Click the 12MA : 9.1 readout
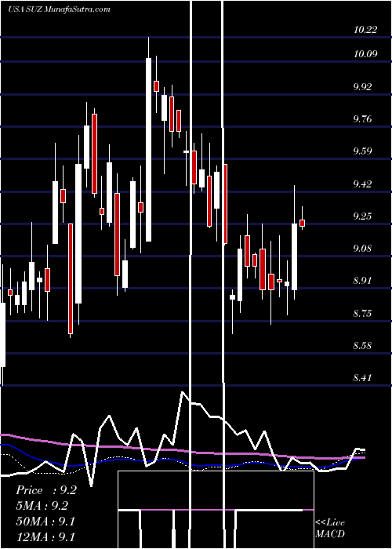Image resolution: width=392 pixels, height=549 pixels. point(45,536)
